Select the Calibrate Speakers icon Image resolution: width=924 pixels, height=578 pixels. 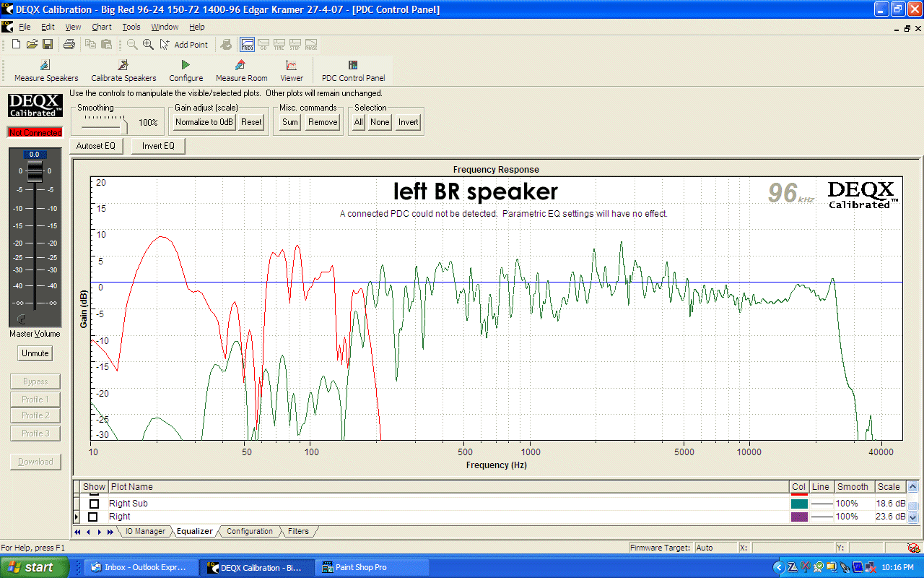coord(123,70)
